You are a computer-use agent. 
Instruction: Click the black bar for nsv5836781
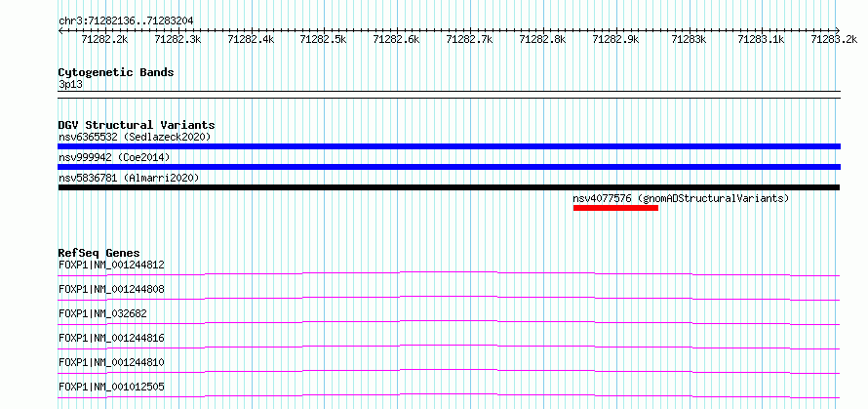point(449,187)
